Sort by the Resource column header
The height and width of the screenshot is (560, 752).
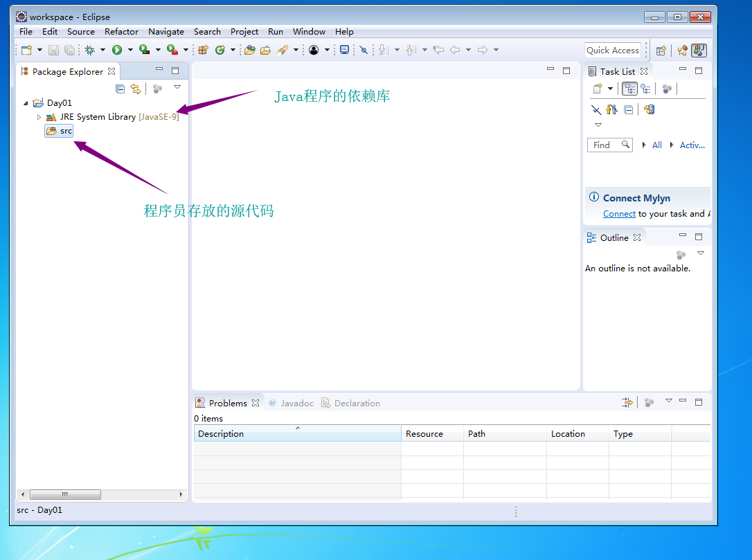(432, 434)
